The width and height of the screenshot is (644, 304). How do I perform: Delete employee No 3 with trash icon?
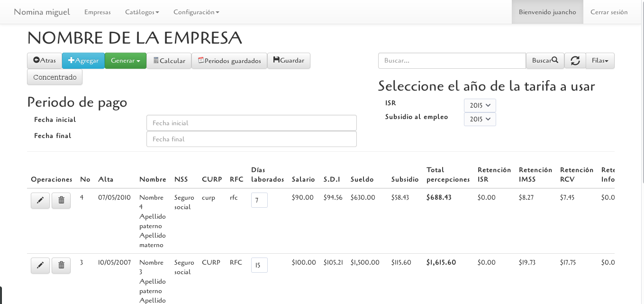[x=61, y=266]
